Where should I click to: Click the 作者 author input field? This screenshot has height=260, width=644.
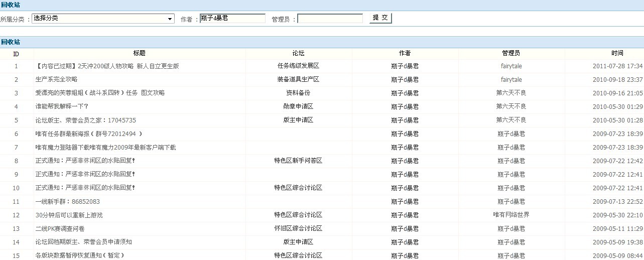point(232,19)
